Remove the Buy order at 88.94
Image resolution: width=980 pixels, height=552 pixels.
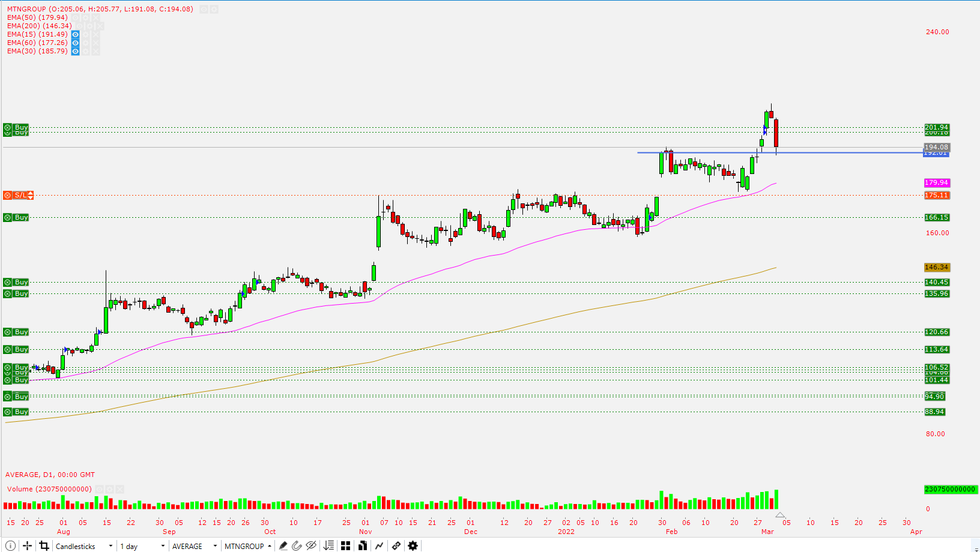[8, 412]
